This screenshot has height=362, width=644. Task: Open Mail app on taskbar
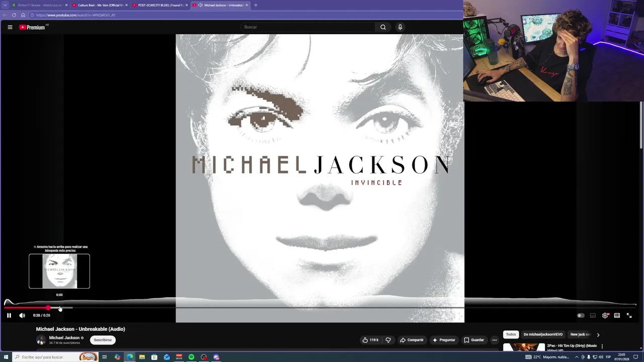(167, 357)
